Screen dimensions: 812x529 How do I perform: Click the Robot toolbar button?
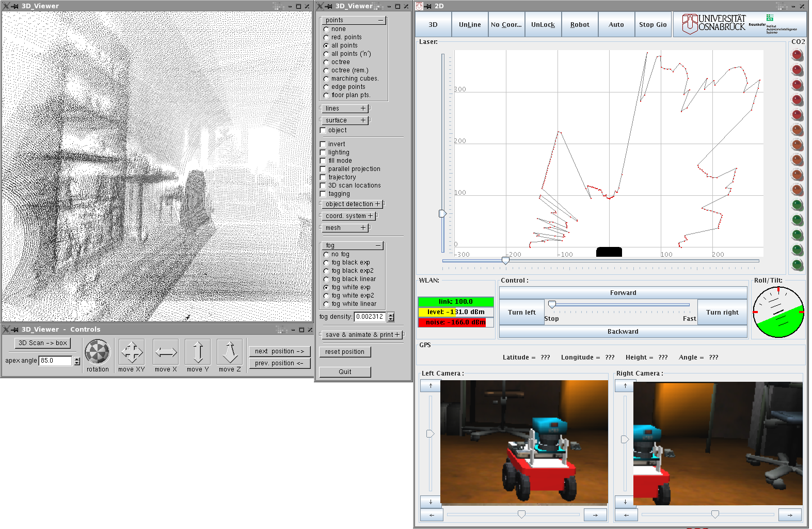[580, 25]
